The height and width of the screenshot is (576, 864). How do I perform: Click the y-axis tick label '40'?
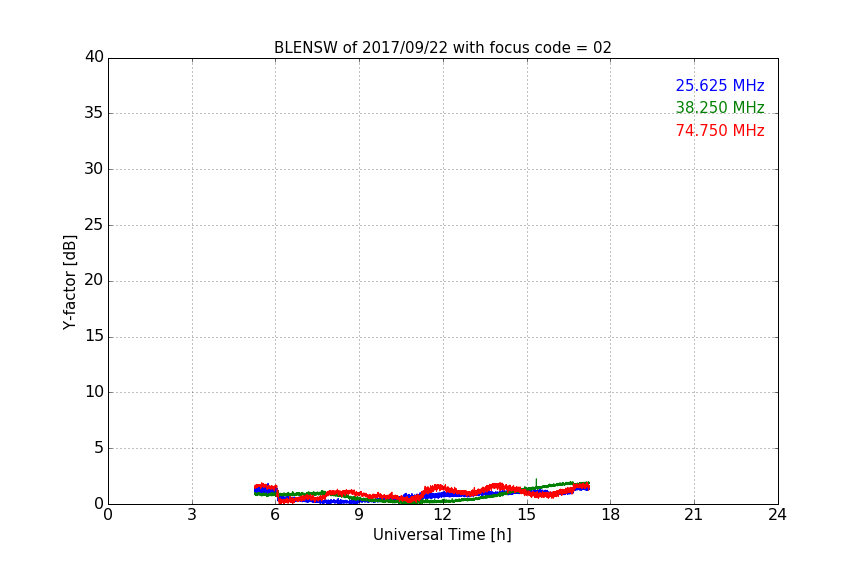[x=94, y=57]
